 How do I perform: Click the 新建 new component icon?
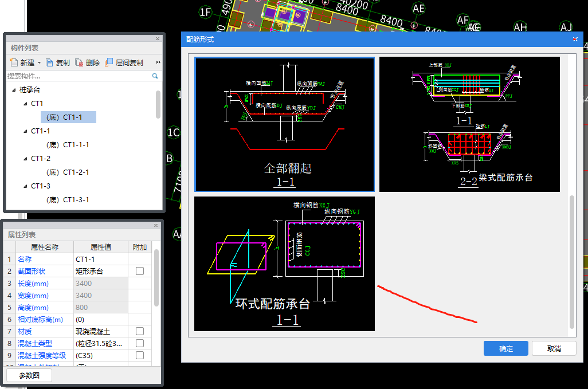pos(14,62)
